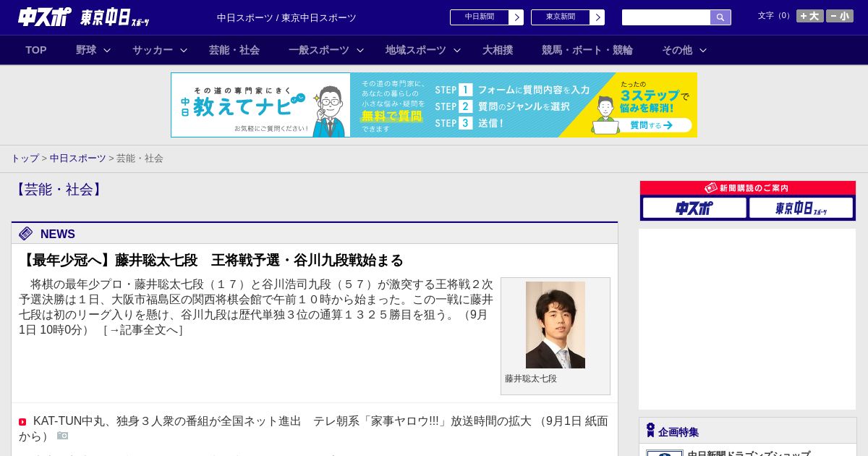Decrease font size with 小 button

pos(840,16)
